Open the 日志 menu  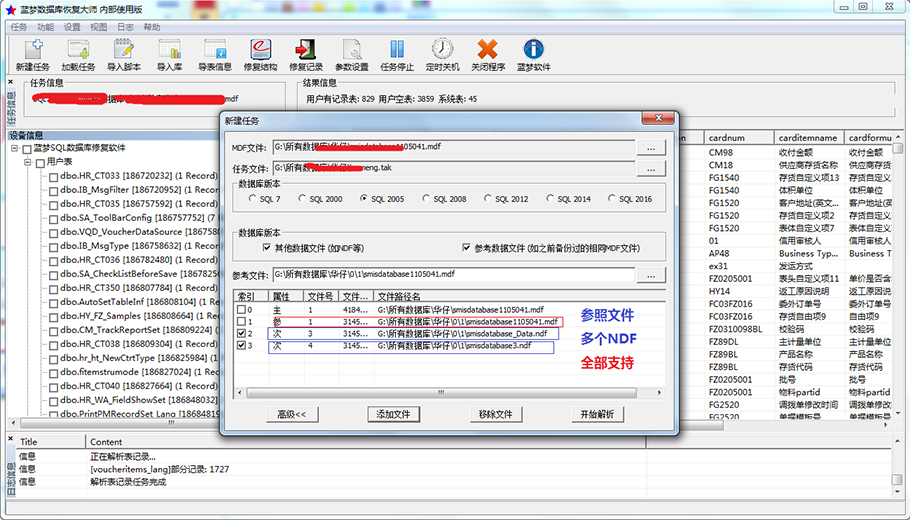click(125, 27)
